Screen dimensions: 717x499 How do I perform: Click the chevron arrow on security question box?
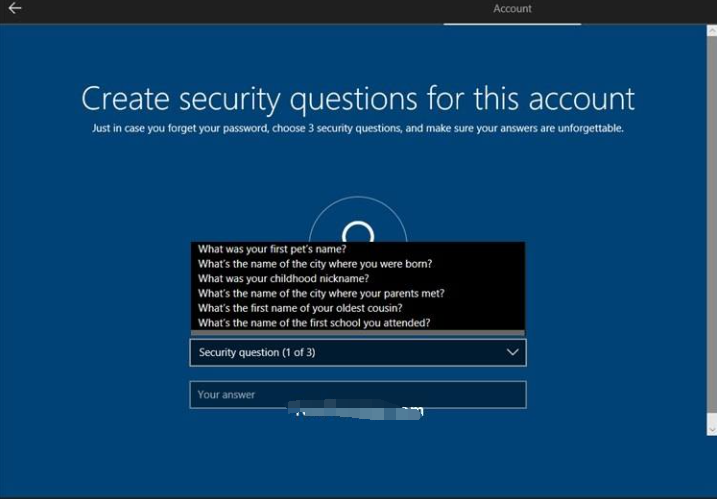[x=512, y=352]
